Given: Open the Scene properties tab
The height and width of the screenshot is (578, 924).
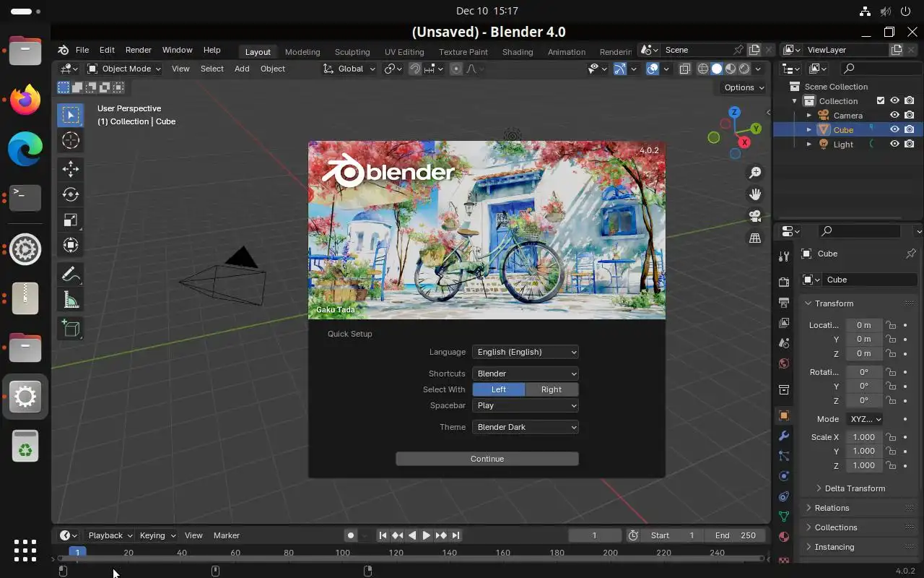Looking at the screenshot, I should point(784,342).
